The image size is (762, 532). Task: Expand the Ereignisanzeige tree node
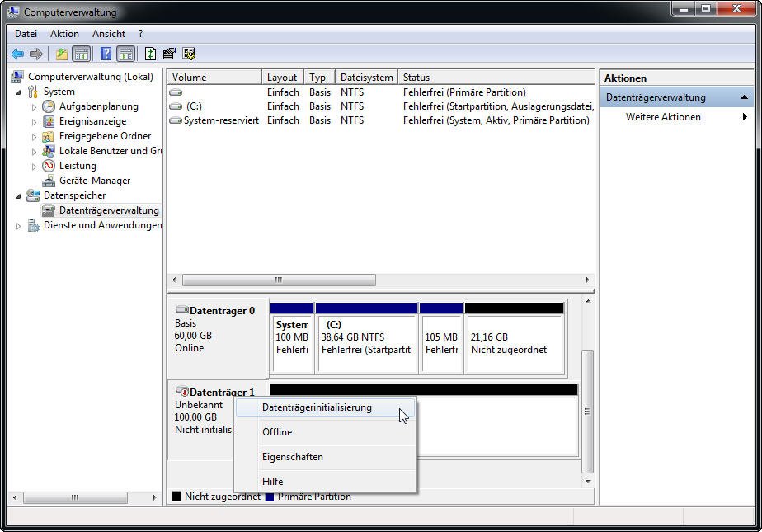click(34, 122)
